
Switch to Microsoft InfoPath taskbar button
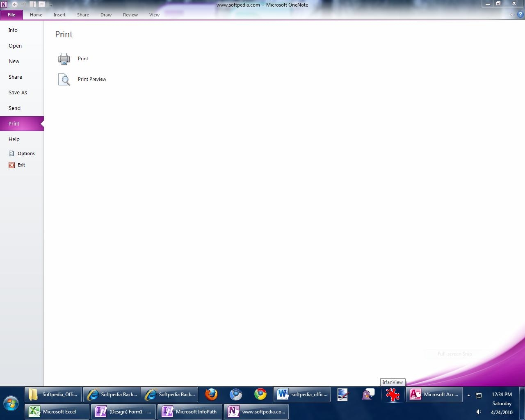point(190,412)
